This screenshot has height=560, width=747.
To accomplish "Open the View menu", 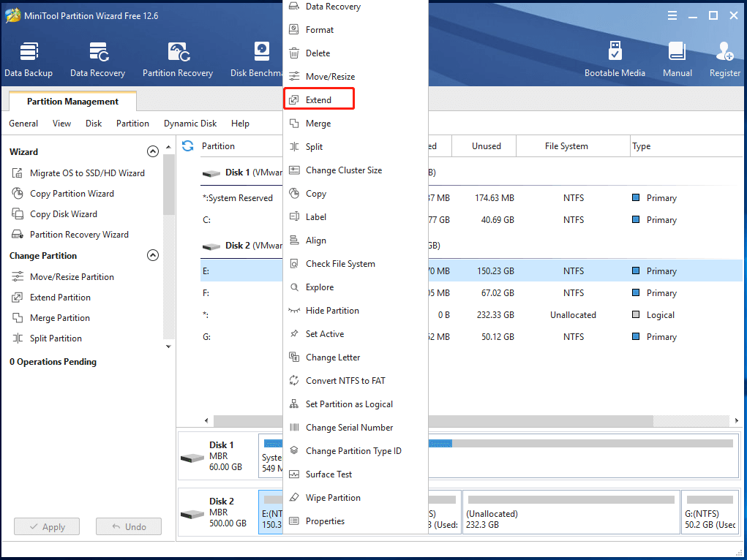I will 61,124.
